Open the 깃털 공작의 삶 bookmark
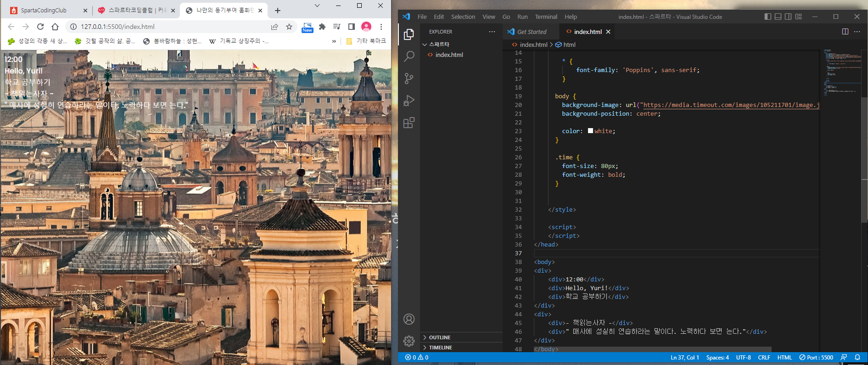Image resolution: width=868 pixels, height=365 pixels. [105, 41]
